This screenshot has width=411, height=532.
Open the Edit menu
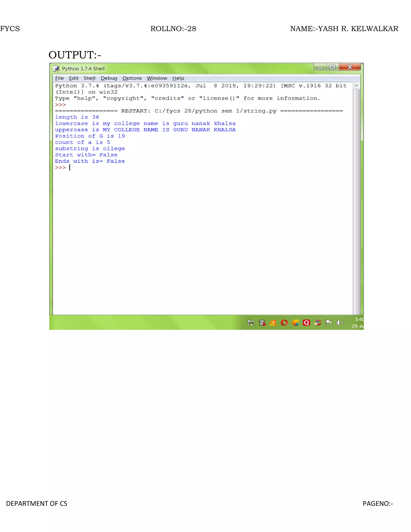[x=73, y=78]
